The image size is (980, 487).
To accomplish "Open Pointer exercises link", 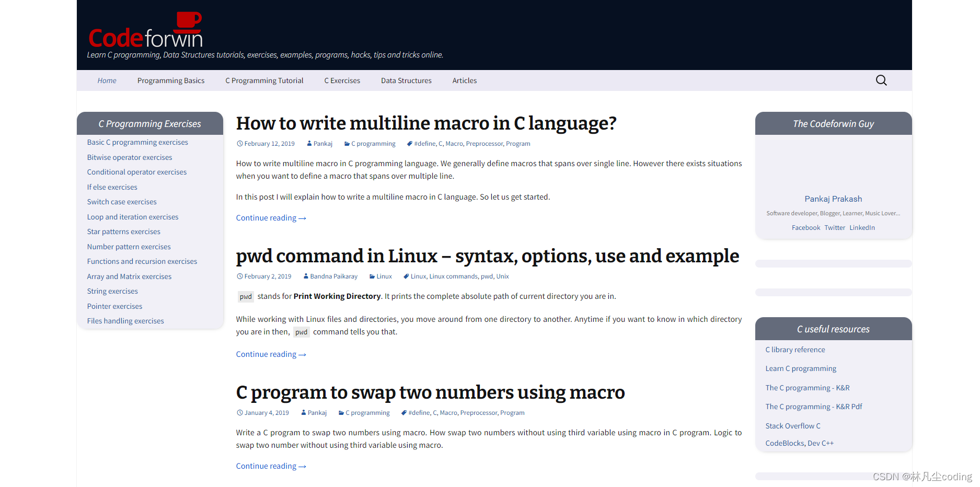I will pyautogui.click(x=114, y=306).
